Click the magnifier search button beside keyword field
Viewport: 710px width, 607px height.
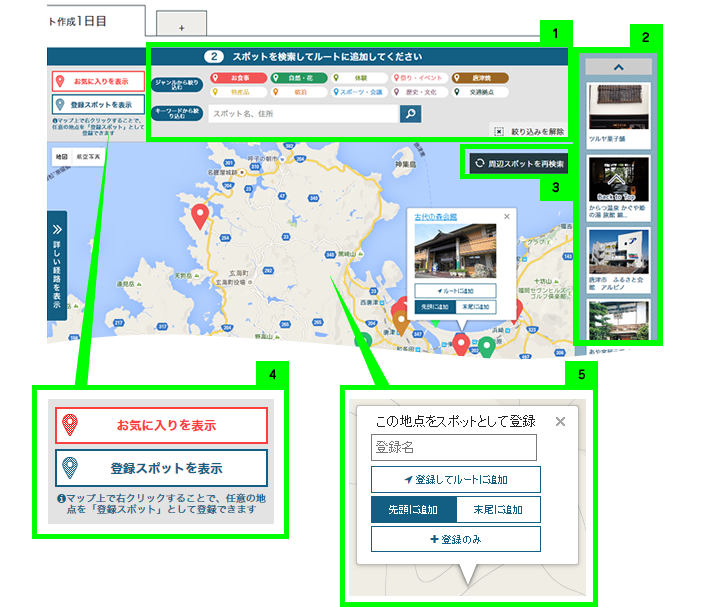pos(410,114)
